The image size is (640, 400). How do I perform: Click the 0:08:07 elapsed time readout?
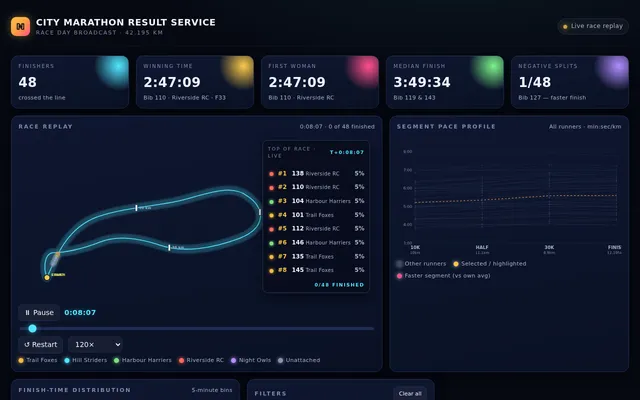80,313
